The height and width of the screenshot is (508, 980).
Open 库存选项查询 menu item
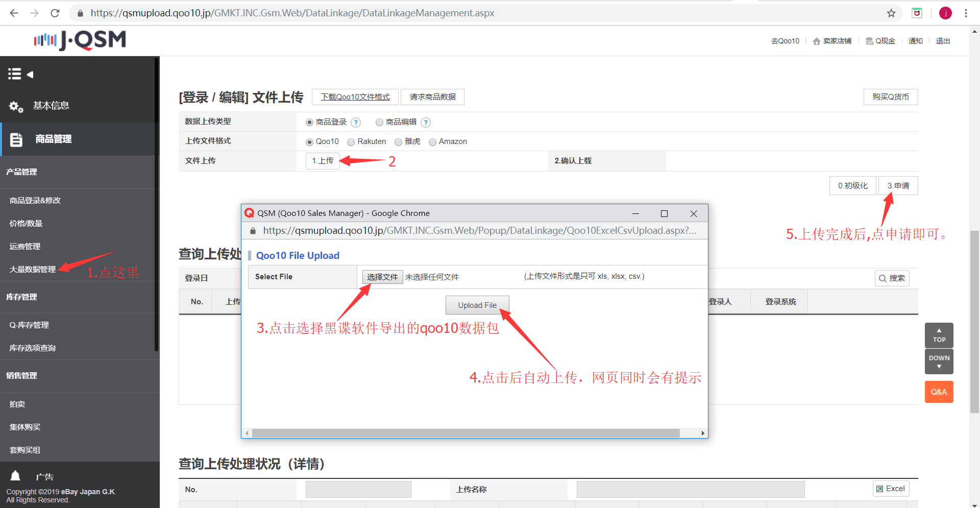(33, 348)
